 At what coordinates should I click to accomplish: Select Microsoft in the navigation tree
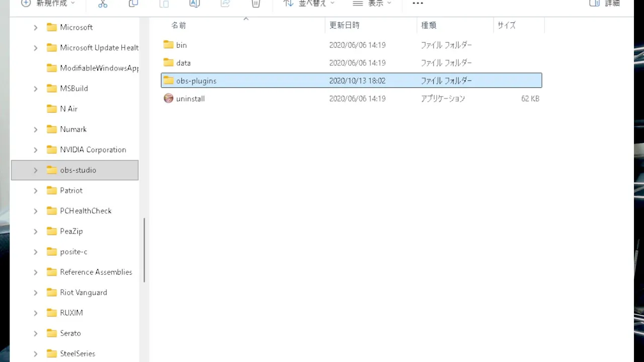tap(76, 27)
